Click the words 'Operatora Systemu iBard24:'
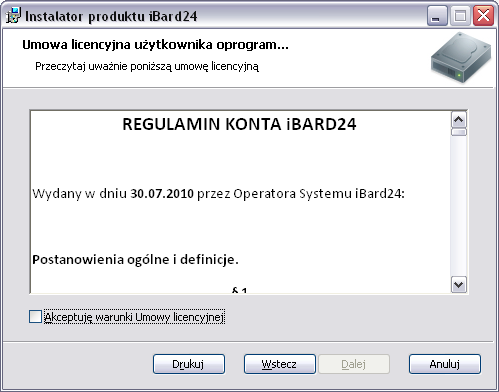 319,194
